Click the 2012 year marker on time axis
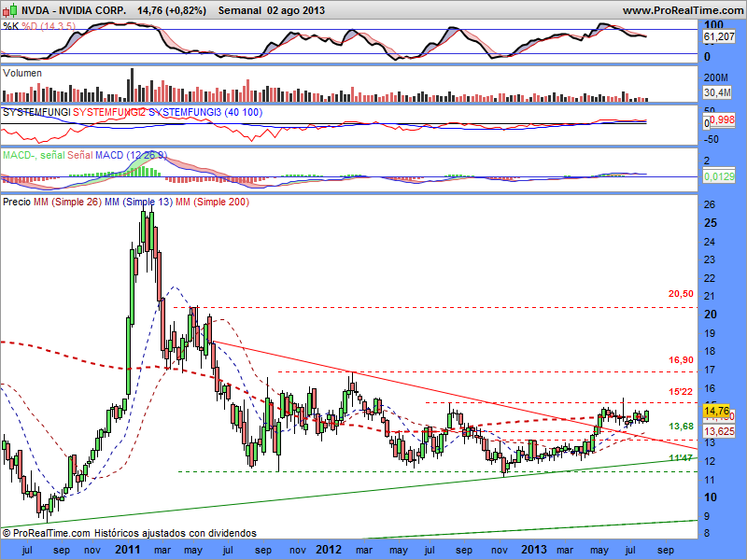This screenshot has height=560, width=747. (329, 550)
